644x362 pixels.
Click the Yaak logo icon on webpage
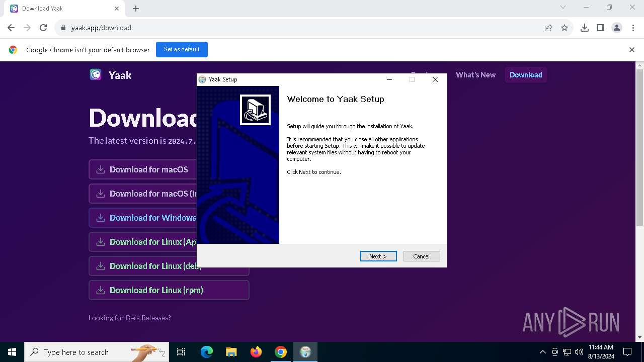[96, 75]
